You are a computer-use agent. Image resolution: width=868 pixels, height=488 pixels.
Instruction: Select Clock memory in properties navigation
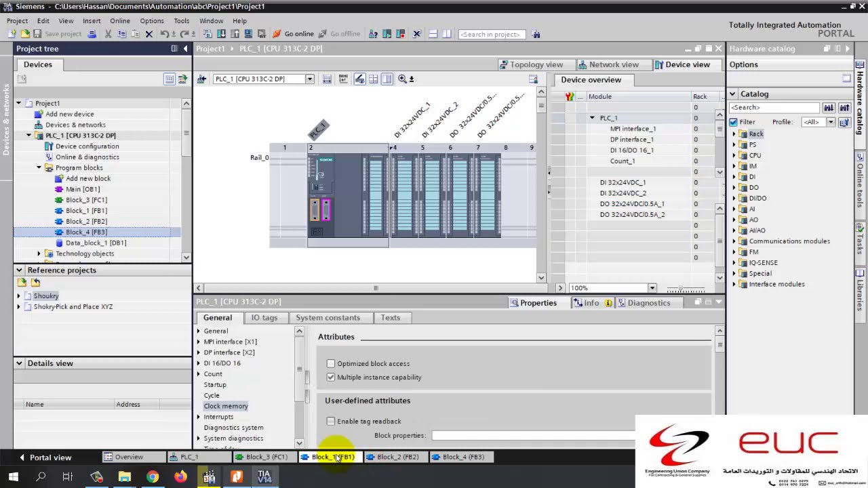pyautogui.click(x=226, y=406)
